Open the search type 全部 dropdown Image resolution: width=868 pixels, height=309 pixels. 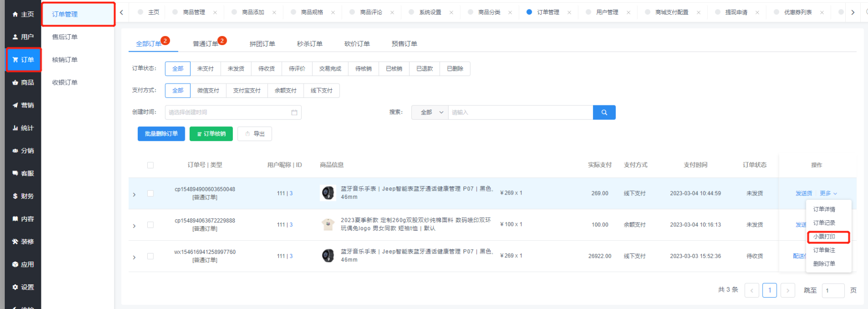point(430,112)
